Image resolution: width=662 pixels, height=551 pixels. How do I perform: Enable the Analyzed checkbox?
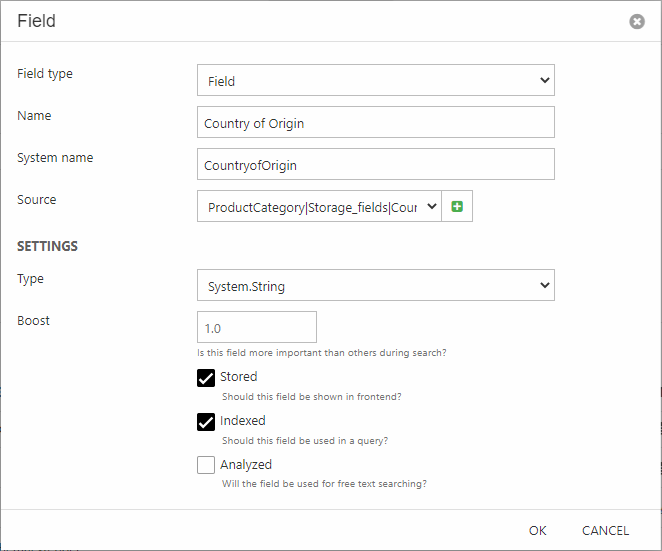coord(206,465)
